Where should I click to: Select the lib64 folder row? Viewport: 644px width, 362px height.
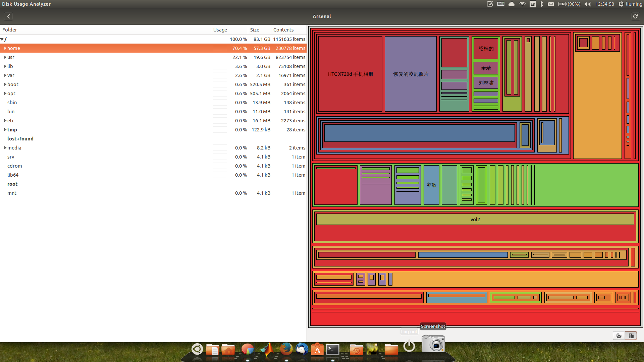click(x=153, y=175)
